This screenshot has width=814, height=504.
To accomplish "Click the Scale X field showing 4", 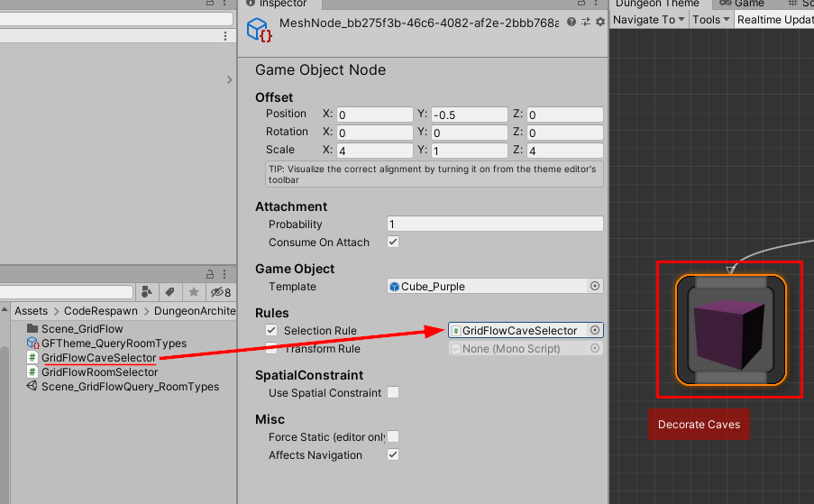I will tap(375, 151).
